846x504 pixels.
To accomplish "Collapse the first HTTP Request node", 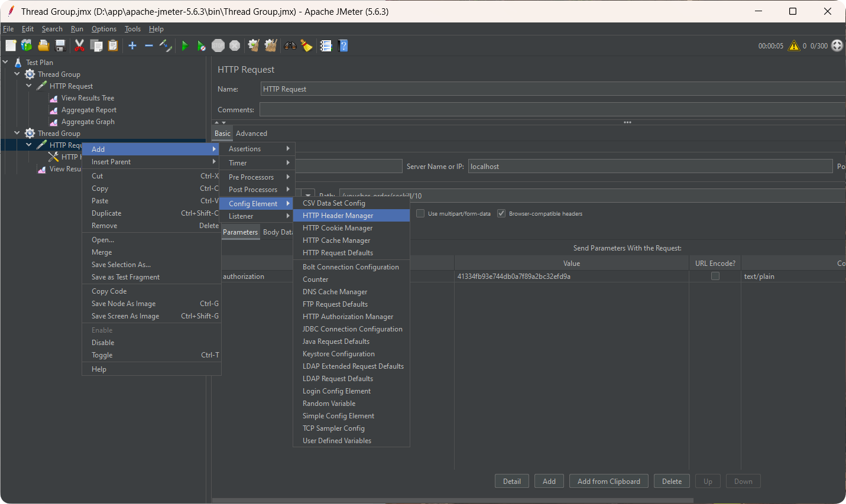I will (29, 86).
